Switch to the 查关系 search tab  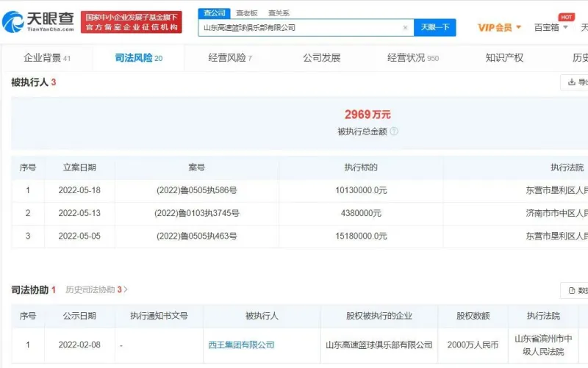point(279,13)
